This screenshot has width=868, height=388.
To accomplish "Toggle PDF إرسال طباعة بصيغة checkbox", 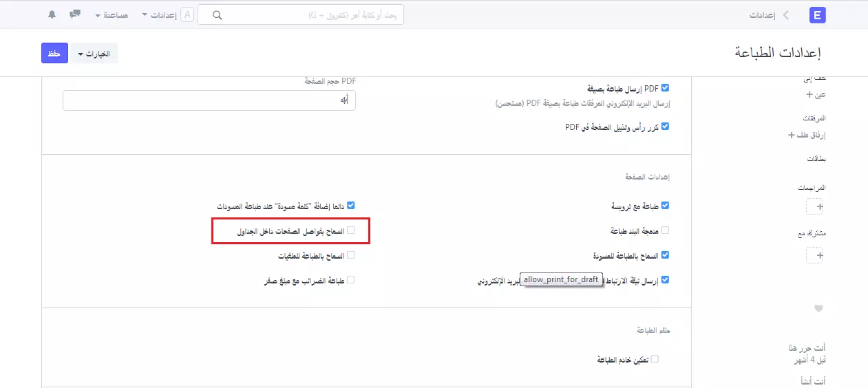I will [665, 88].
